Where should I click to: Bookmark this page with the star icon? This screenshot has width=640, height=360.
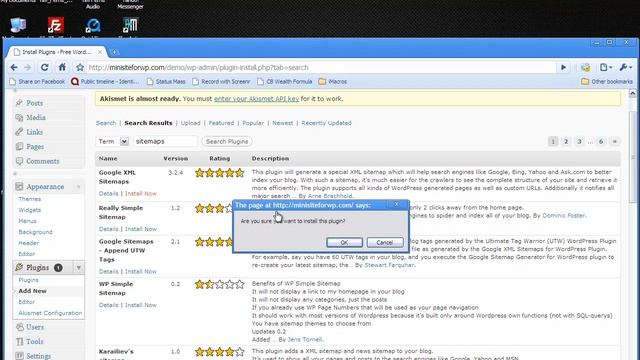(x=80, y=67)
